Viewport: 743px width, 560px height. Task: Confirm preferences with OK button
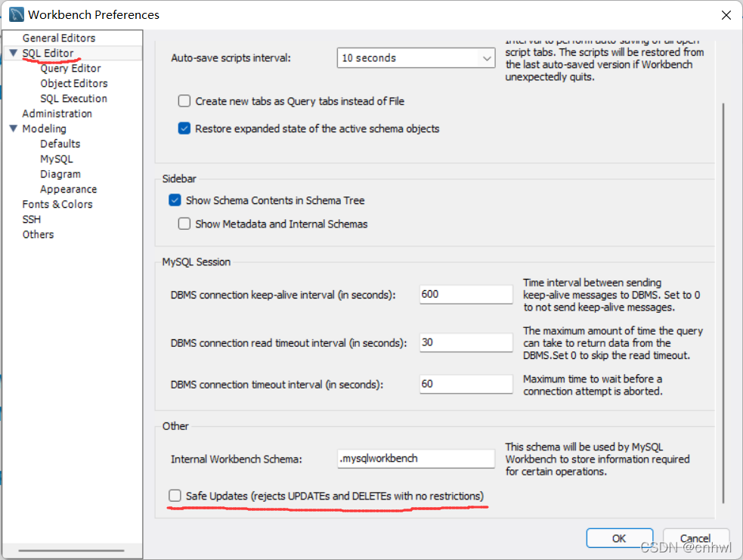619,538
